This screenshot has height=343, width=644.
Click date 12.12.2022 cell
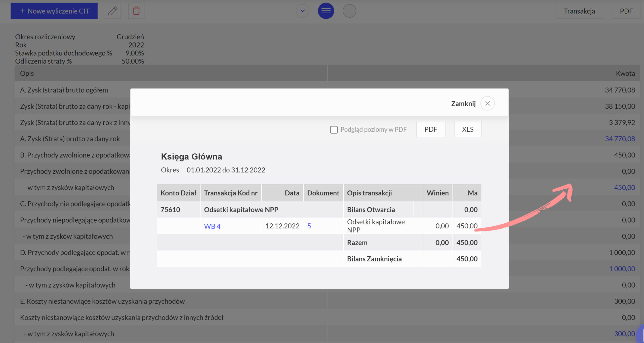pos(282,226)
